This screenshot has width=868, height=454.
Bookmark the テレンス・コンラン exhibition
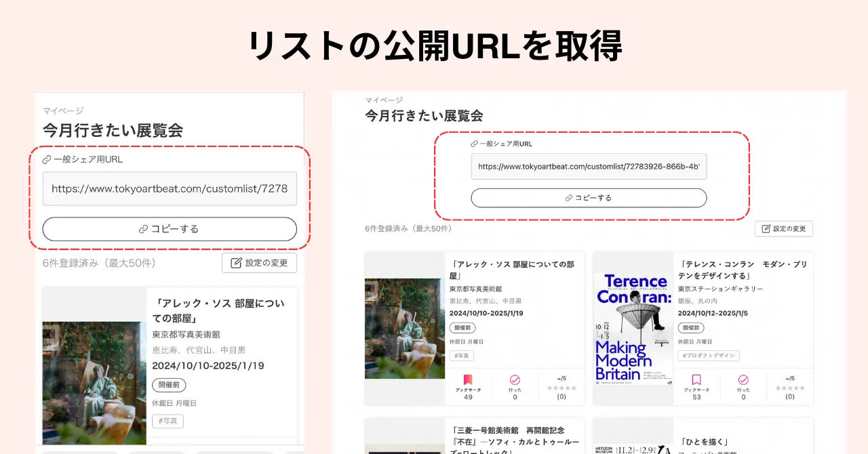696,386
